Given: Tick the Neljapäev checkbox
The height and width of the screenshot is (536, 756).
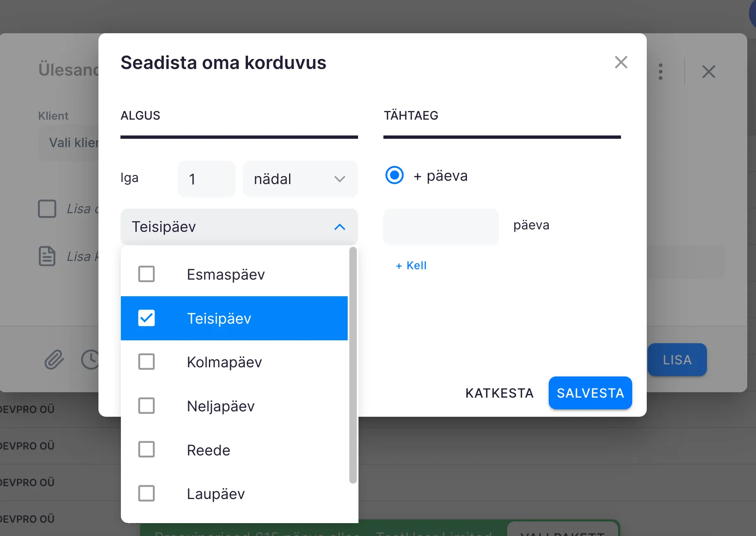Looking at the screenshot, I should (146, 406).
